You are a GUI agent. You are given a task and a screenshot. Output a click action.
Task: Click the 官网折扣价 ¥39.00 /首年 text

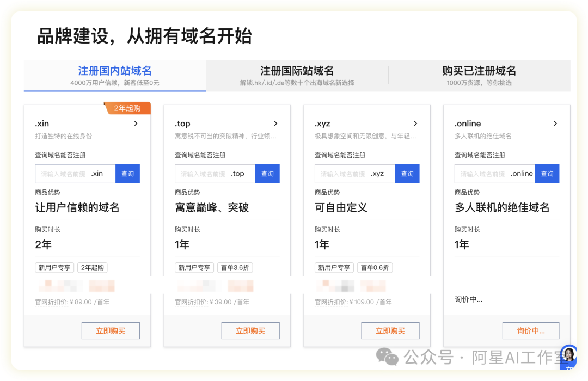click(x=212, y=302)
